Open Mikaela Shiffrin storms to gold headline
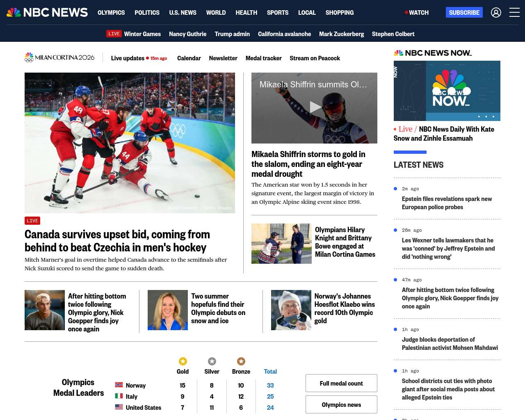 coord(308,164)
